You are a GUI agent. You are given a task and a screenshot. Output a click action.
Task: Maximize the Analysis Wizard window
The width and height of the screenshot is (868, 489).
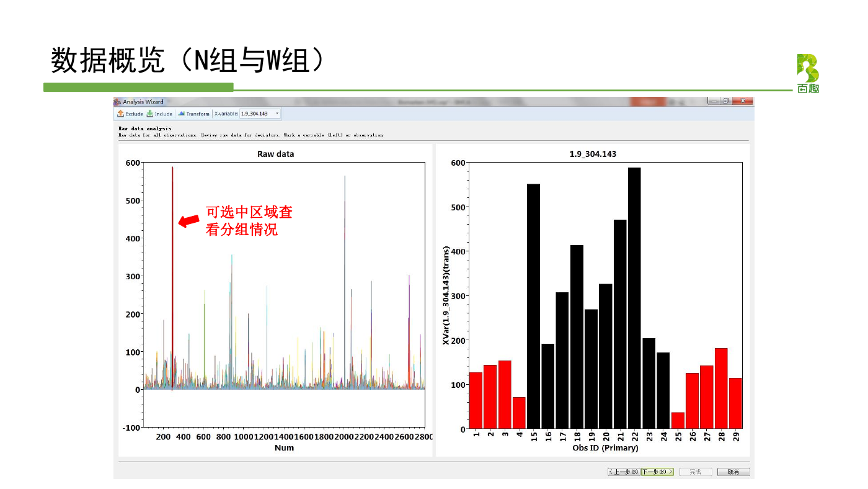[x=725, y=101]
